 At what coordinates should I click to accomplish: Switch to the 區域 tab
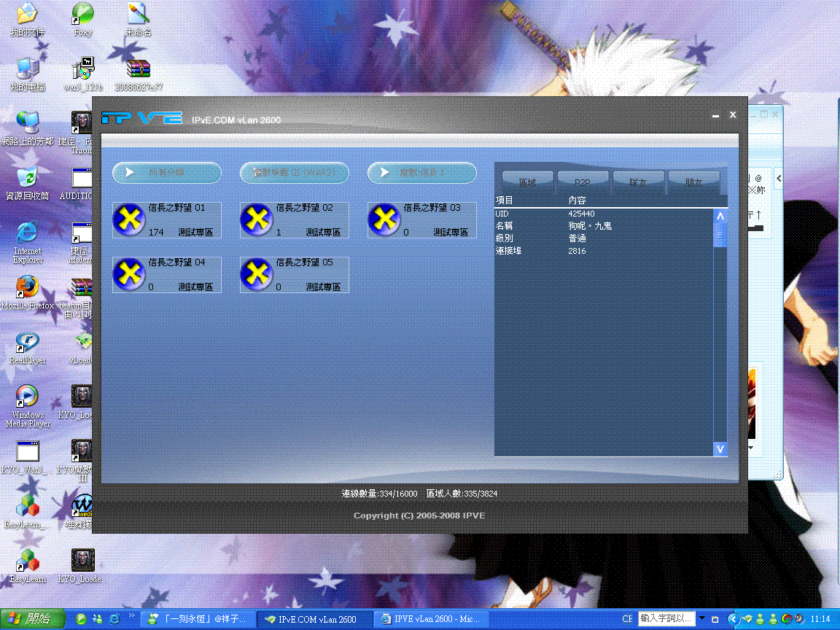[527, 182]
